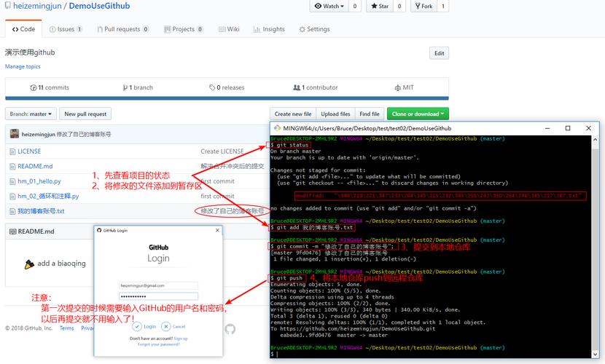
Task: View the 0 releases page
Action: tap(227, 87)
